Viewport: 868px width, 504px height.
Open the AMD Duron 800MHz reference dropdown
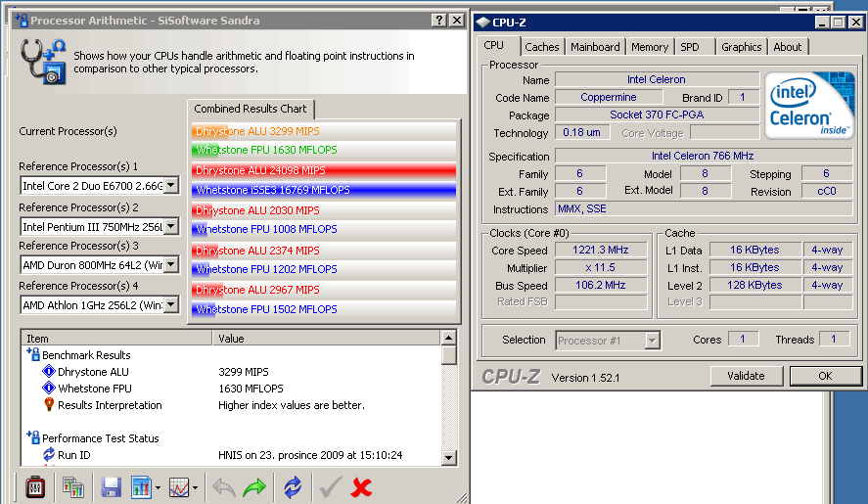(170, 265)
